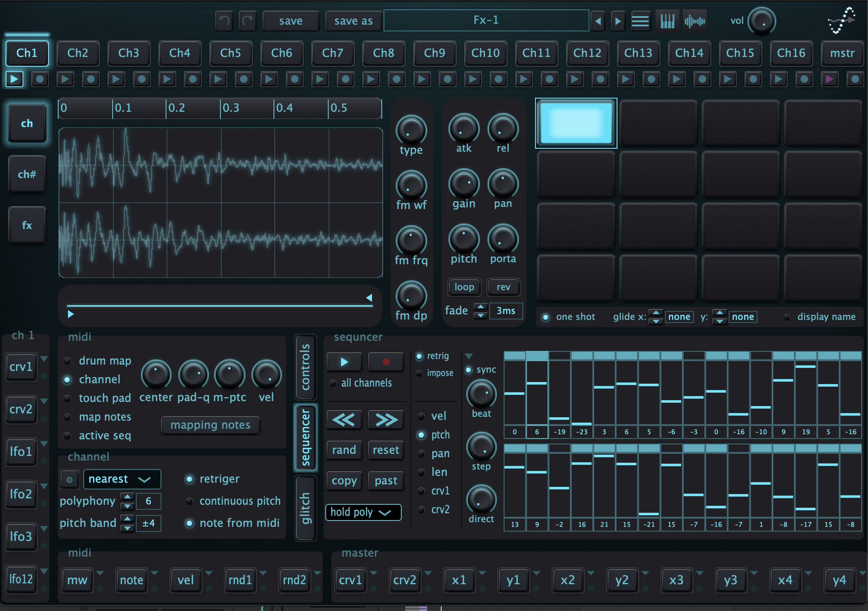Select the vel sequencer lane
This screenshot has width=868, height=611.
pyautogui.click(x=421, y=416)
